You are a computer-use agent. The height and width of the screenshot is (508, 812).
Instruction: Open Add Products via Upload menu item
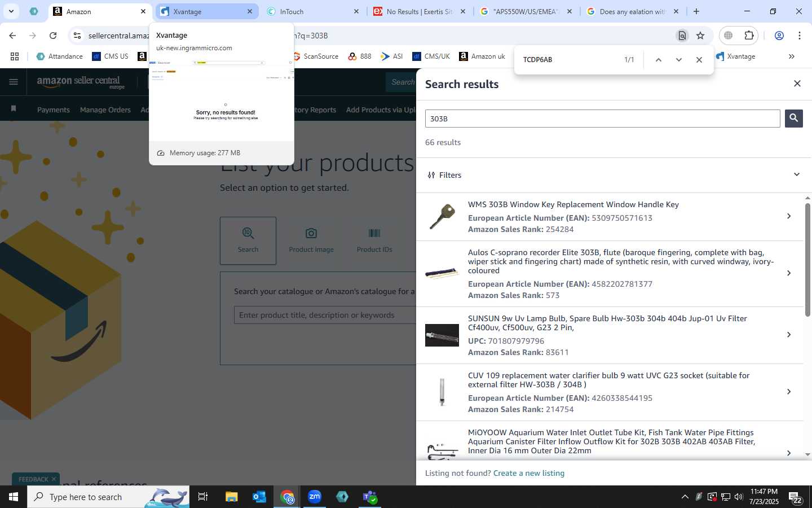pyautogui.click(x=381, y=110)
